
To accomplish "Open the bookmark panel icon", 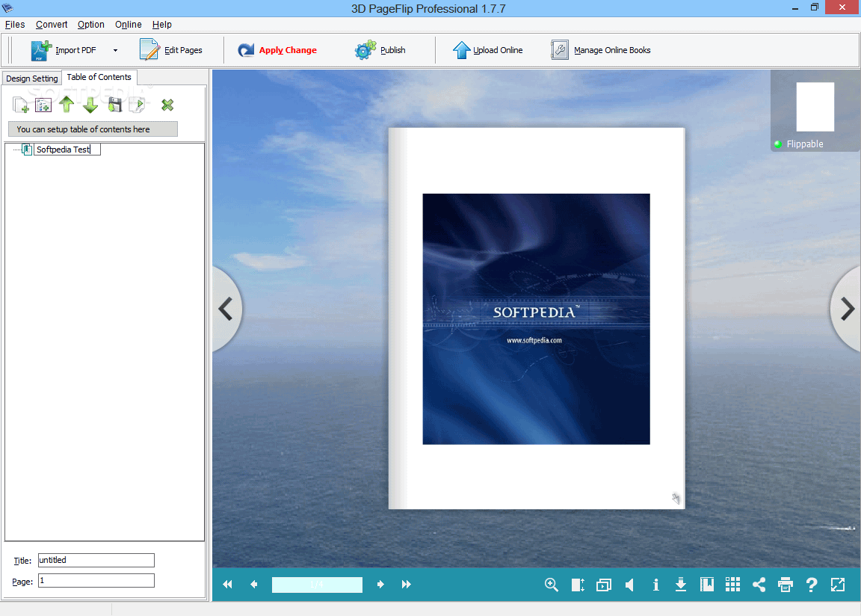I will [707, 585].
